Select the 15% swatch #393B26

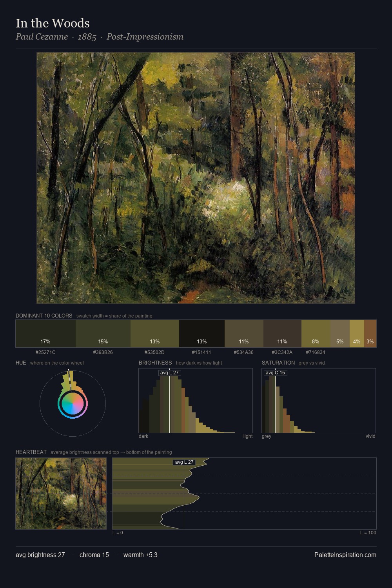[103, 334]
